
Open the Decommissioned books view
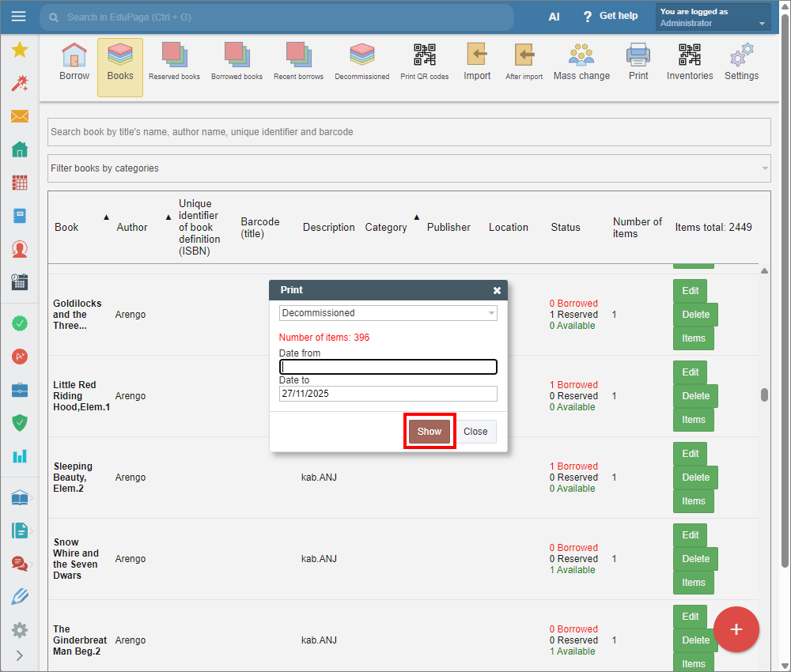click(x=361, y=62)
